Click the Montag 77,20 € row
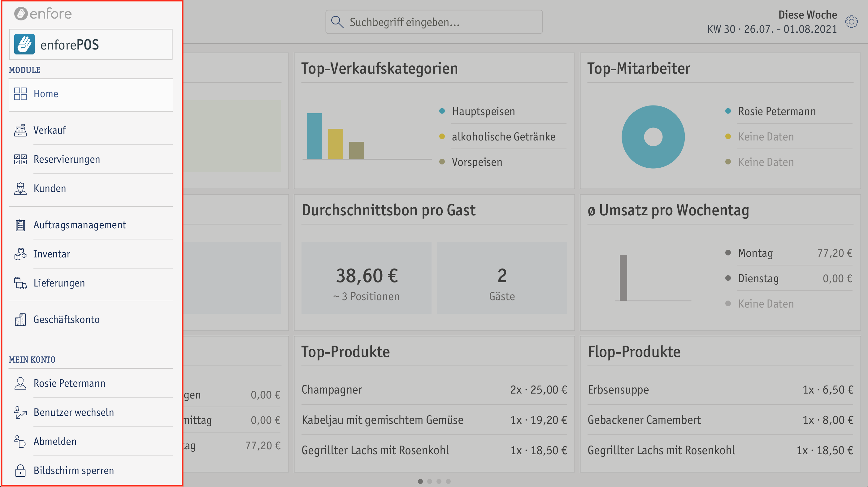This screenshot has height=487, width=868. pos(788,253)
